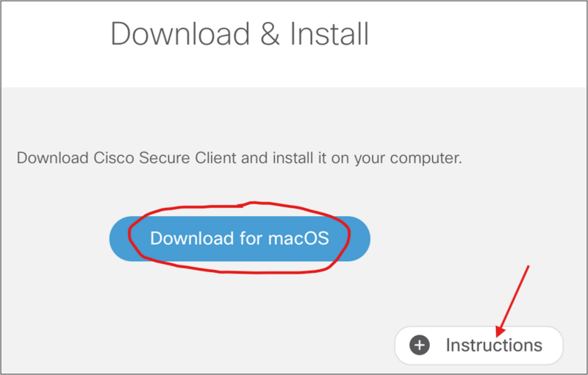Click the plus icon beside Instructions
The image size is (588, 375).
pos(419,345)
